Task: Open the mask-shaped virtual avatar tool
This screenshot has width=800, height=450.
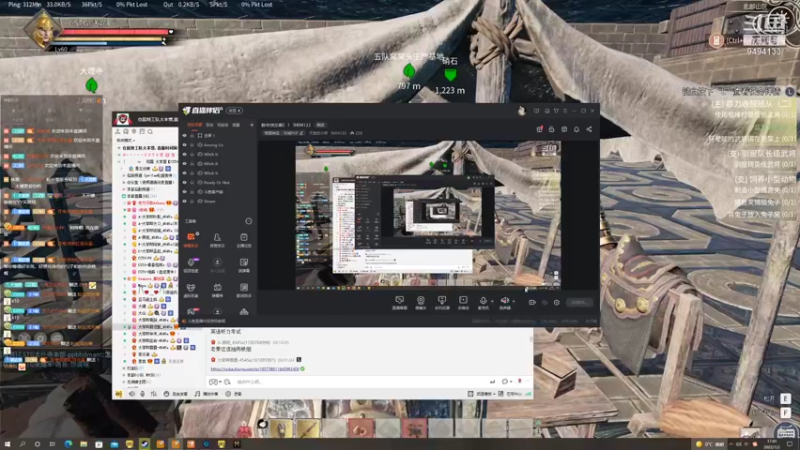Action: 191,290
